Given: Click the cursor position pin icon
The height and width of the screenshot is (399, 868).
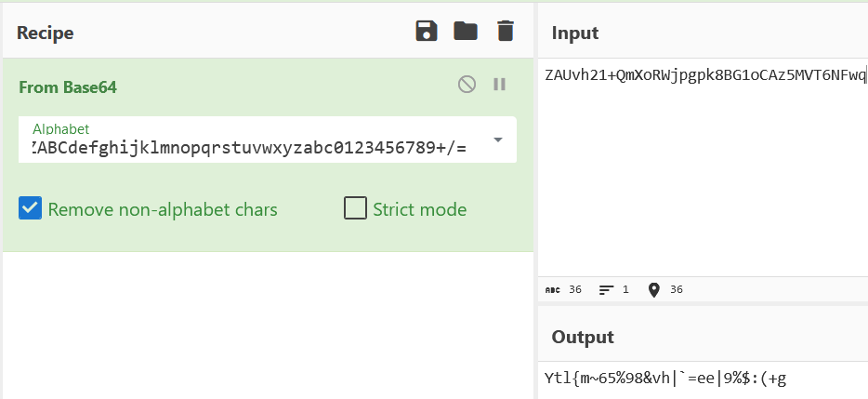Looking at the screenshot, I should (653, 290).
